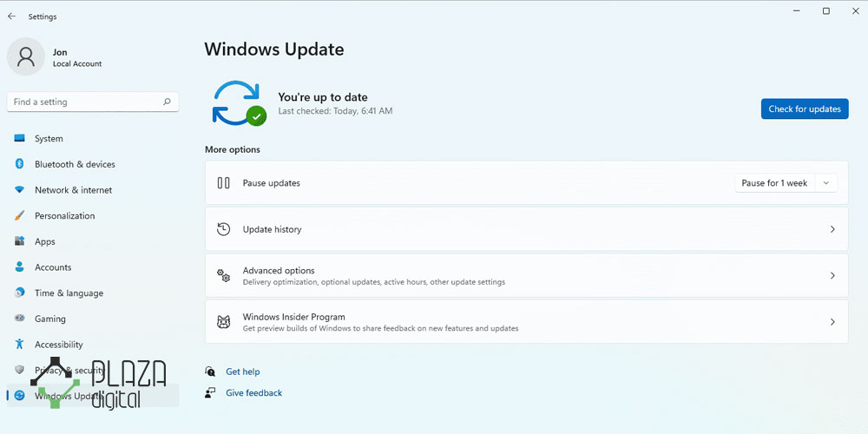Click the Personalization paintbrush icon
This screenshot has height=434, width=868.
tap(19, 216)
